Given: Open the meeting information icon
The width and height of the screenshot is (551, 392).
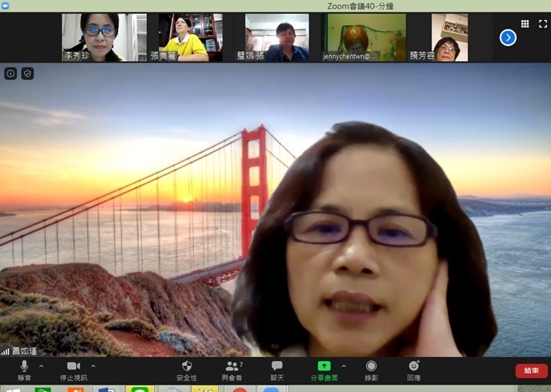Looking at the screenshot, I should pyautogui.click(x=11, y=74).
